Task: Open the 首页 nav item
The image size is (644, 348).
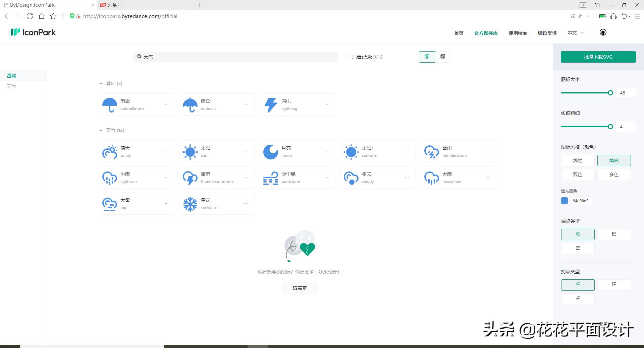Action: (459, 33)
